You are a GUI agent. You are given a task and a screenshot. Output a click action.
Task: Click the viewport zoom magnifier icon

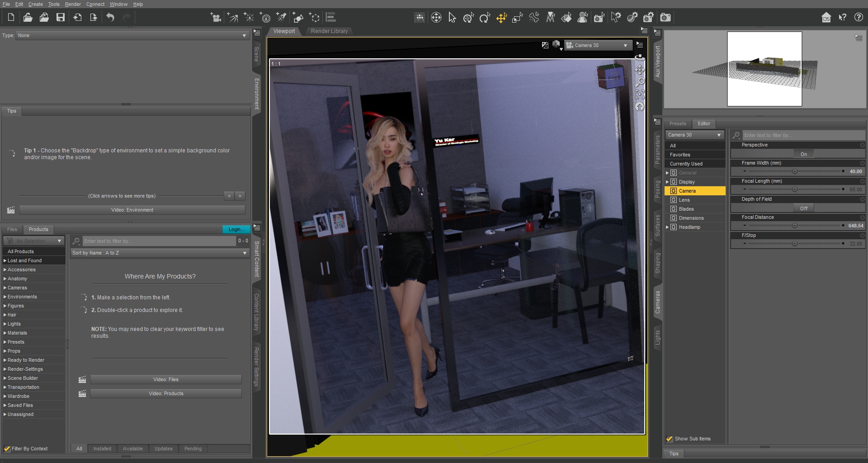tap(639, 82)
